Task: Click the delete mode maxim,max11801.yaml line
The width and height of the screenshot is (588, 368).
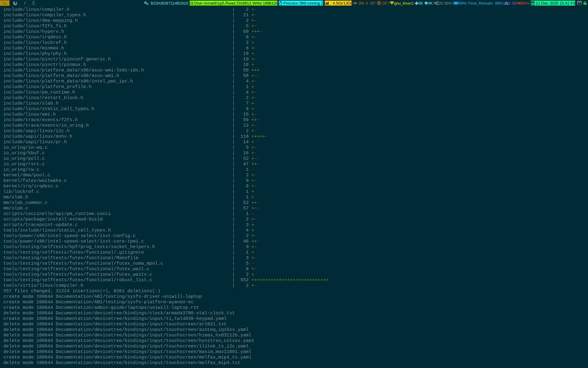Action: point(127,351)
